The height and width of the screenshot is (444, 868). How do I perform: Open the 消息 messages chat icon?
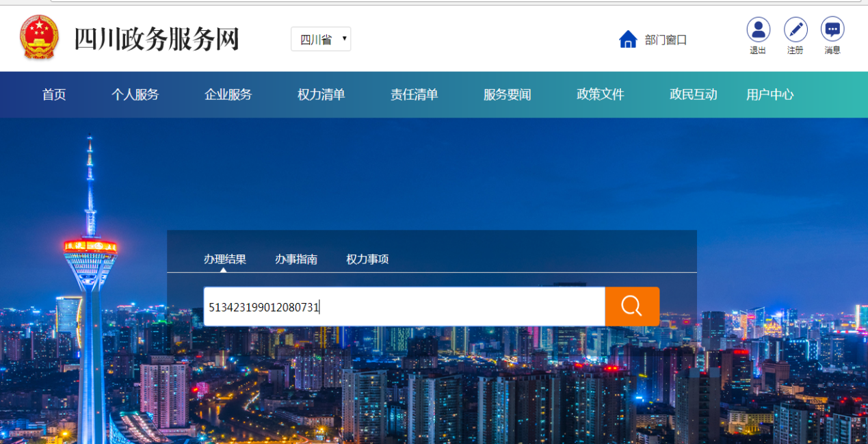click(832, 29)
